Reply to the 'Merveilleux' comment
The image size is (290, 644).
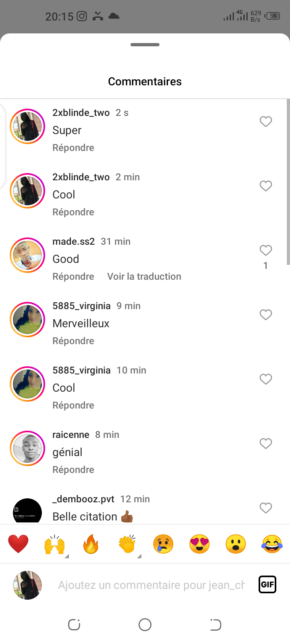click(x=73, y=341)
